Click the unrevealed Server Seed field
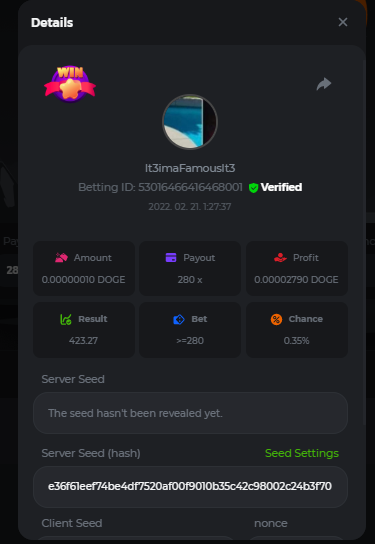 point(190,413)
